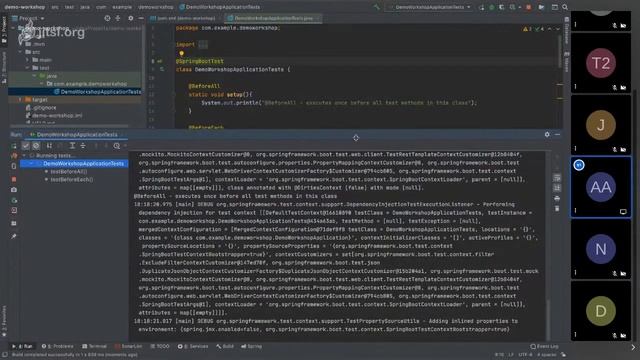This screenshot has height=360, width=640.
Task: Open Services tool window tab
Action: click(x=193, y=346)
